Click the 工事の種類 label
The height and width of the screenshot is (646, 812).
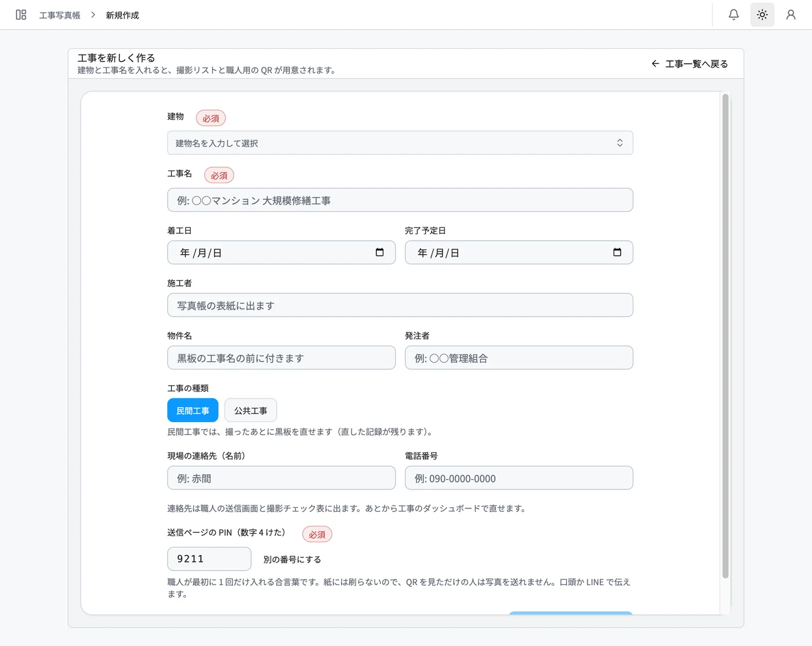(x=188, y=389)
